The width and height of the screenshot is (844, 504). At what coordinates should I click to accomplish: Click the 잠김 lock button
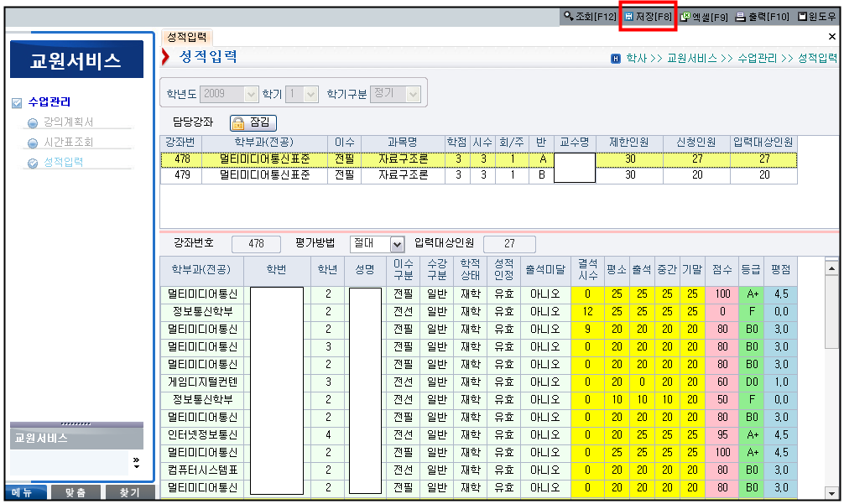253,122
